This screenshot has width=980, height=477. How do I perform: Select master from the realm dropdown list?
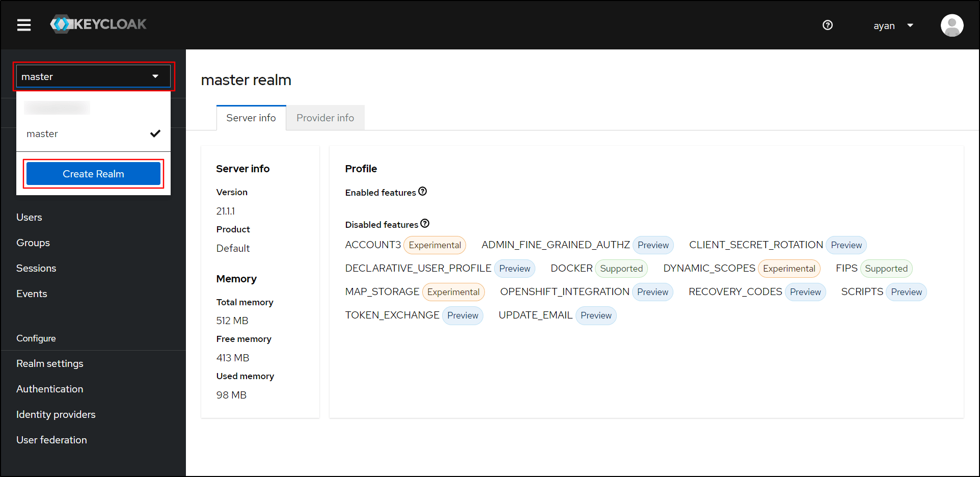point(42,134)
